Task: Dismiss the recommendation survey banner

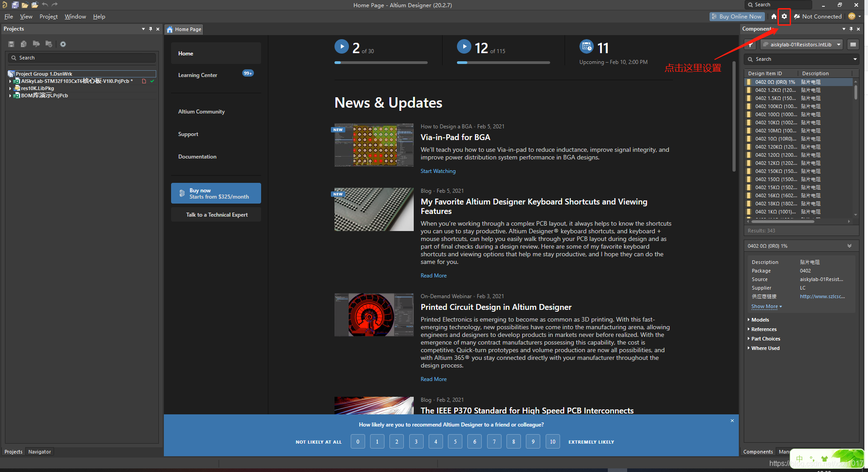Action: point(732,421)
